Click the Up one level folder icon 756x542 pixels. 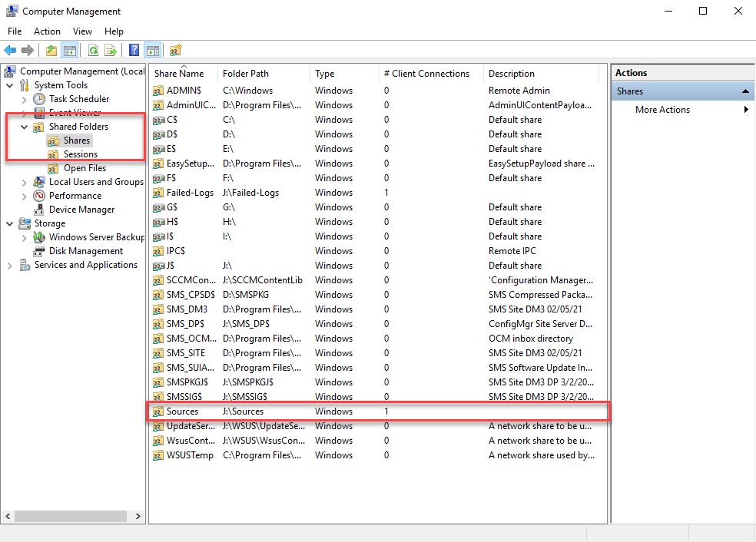(x=51, y=50)
